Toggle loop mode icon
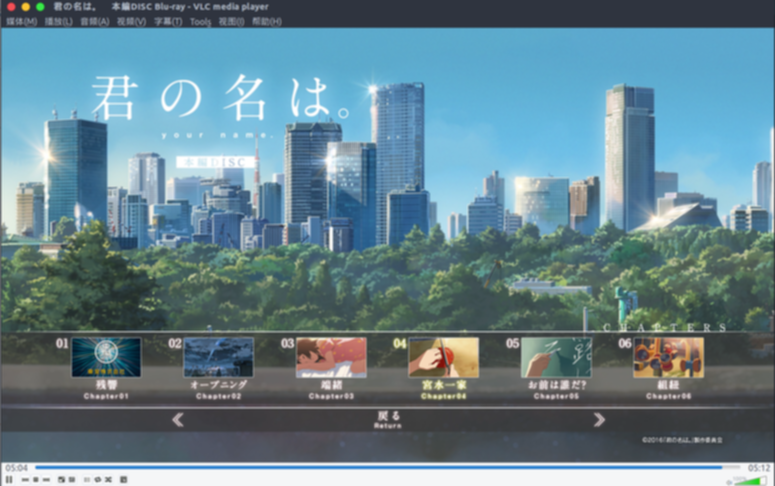Image resolution: width=775 pixels, height=486 pixels. tap(97, 480)
